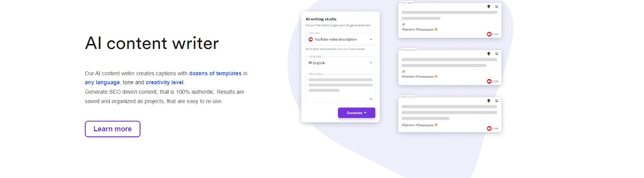Screen dimensions: 644x178
Task: Click the US flag icon beside English
Action: coord(310,63)
